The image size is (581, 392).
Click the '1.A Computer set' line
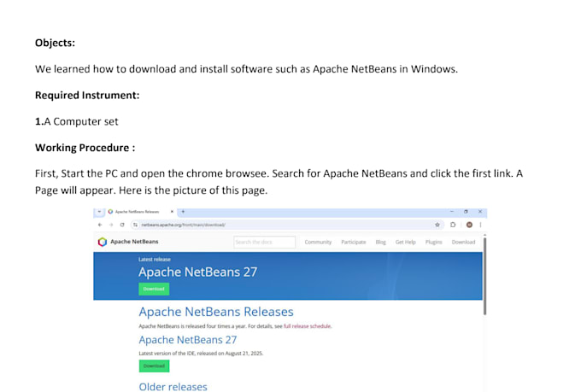point(77,121)
